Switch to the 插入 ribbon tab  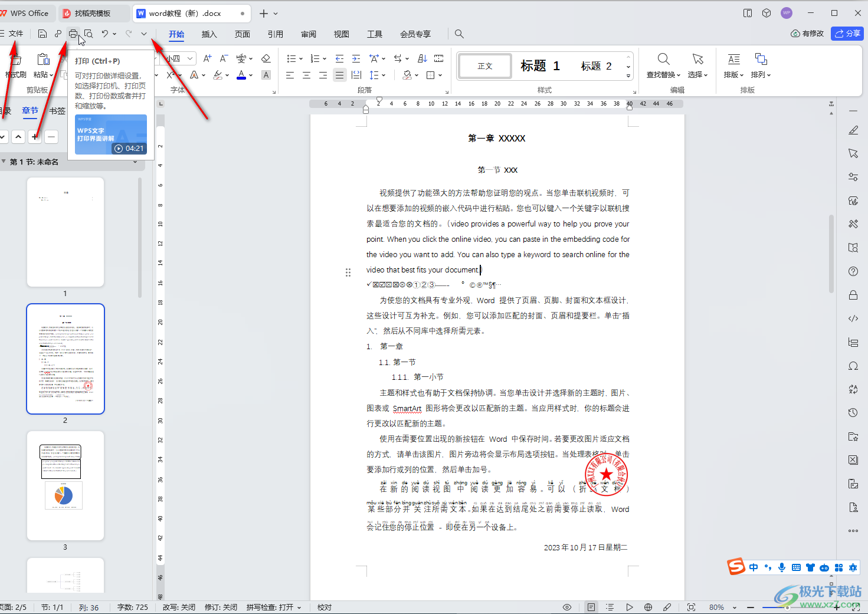pos(209,34)
